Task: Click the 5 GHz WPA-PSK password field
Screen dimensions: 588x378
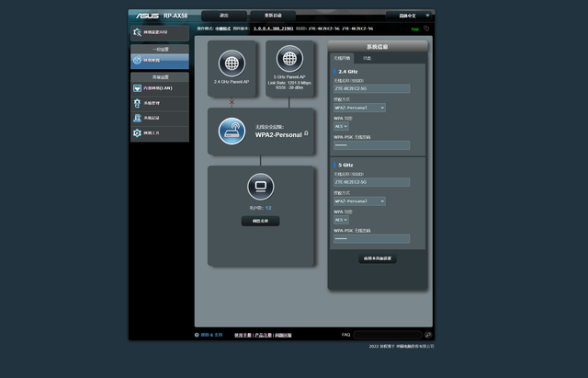Action: pos(371,239)
